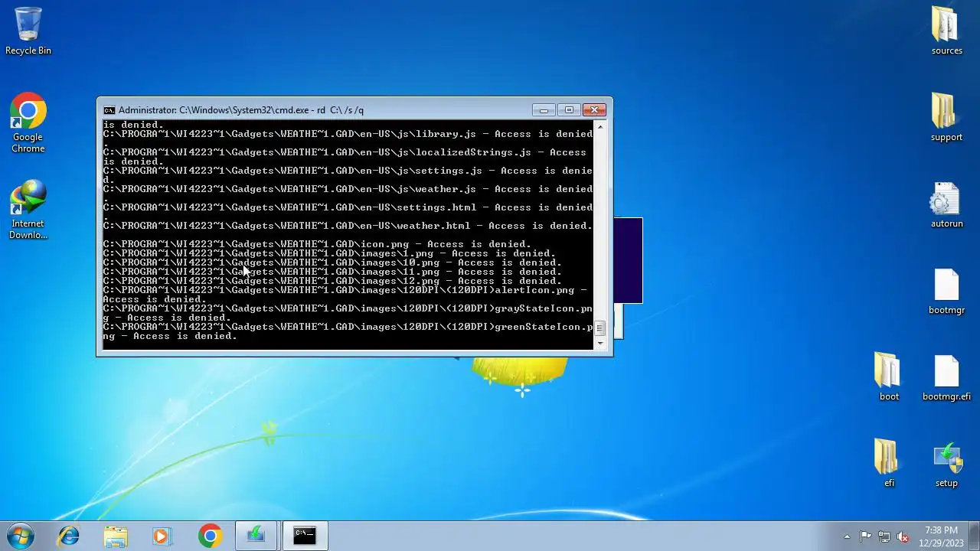The width and height of the screenshot is (980, 551).
Task: Click the cmd title bar text
Action: click(241, 110)
